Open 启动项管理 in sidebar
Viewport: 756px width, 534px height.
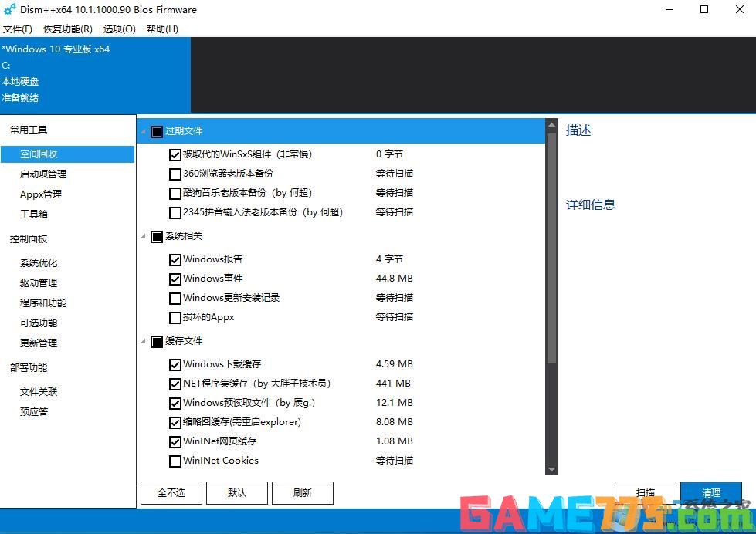[43, 174]
